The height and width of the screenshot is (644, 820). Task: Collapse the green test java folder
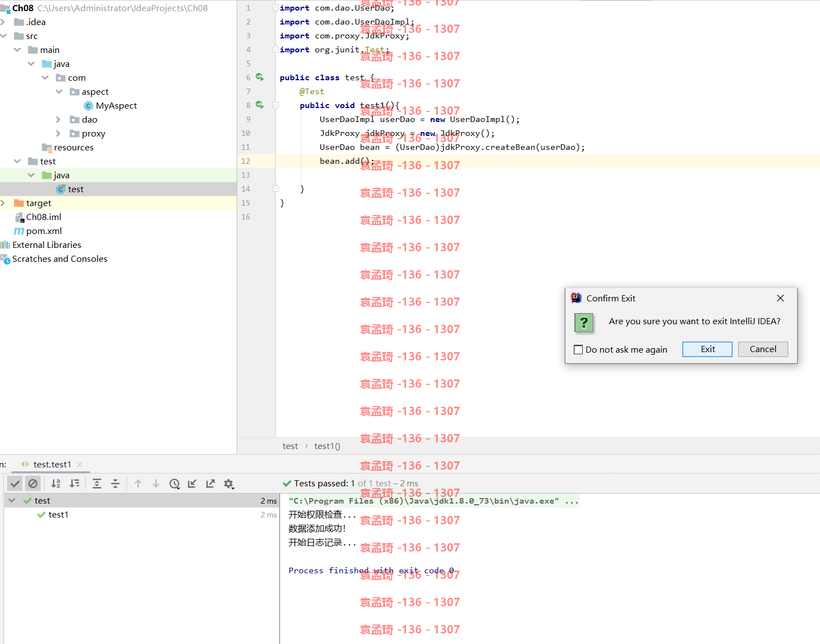pos(31,175)
